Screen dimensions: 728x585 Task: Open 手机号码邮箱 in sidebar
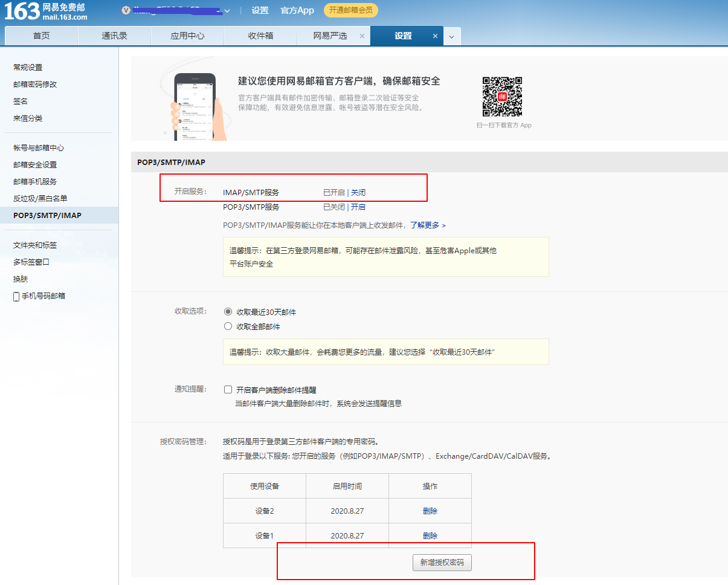pos(43,296)
